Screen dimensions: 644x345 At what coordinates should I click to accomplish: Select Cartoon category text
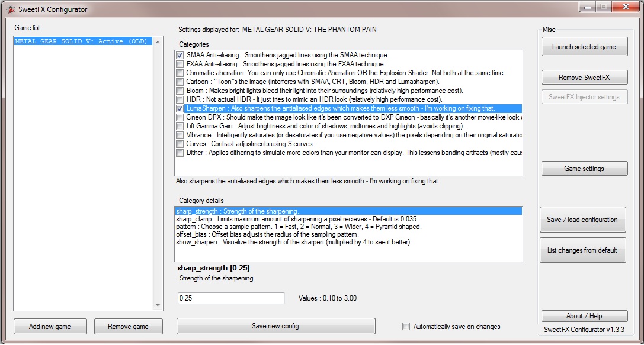313,82
